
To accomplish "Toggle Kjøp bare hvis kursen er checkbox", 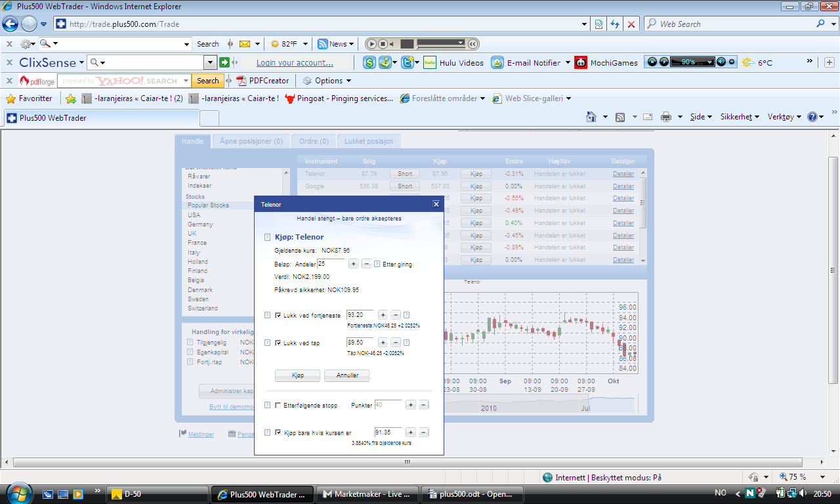I will [278, 432].
